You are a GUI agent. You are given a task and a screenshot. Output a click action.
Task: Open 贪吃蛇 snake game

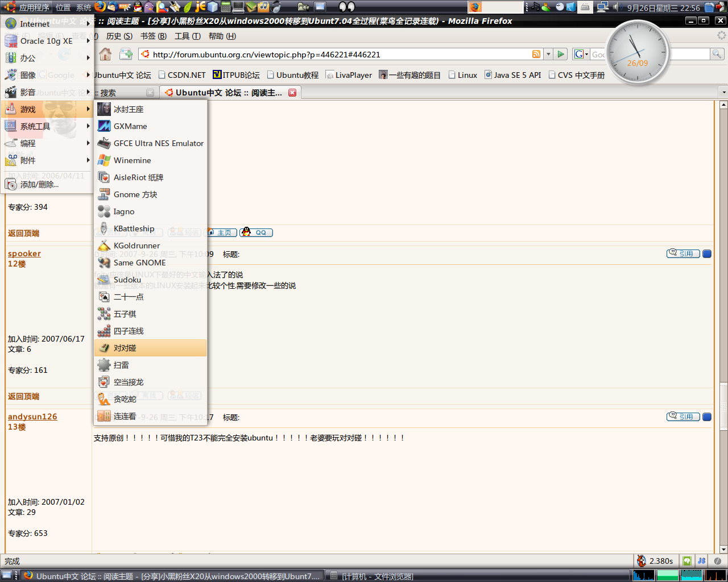[150, 399]
